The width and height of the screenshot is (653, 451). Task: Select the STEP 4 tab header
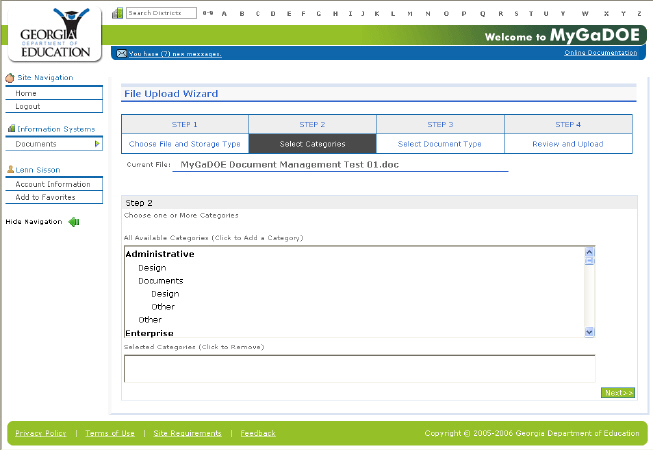pyautogui.click(x=568, y=124)
